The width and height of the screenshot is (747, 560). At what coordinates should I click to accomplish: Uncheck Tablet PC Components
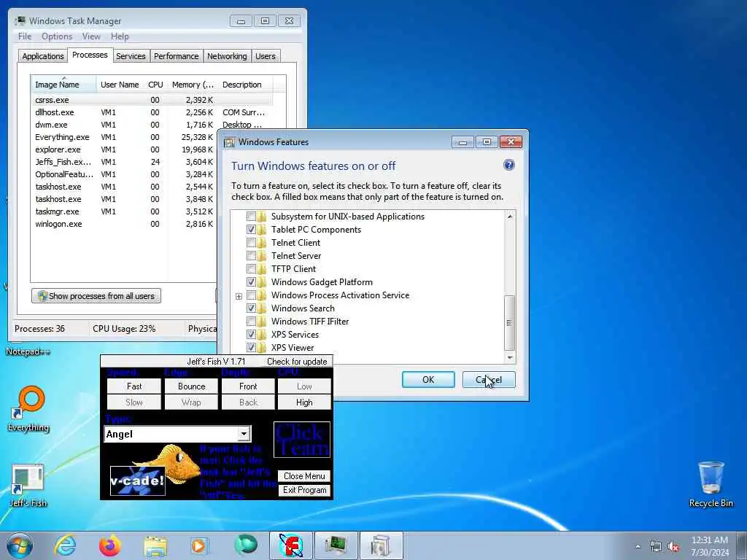pyautogui.click(x=251, y=230)
